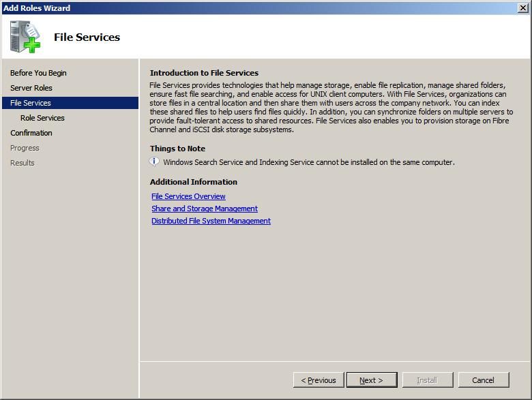This screenshot has height=400, width=532.
Task: Go to the Before You Begin step
Action: (38, 73)
